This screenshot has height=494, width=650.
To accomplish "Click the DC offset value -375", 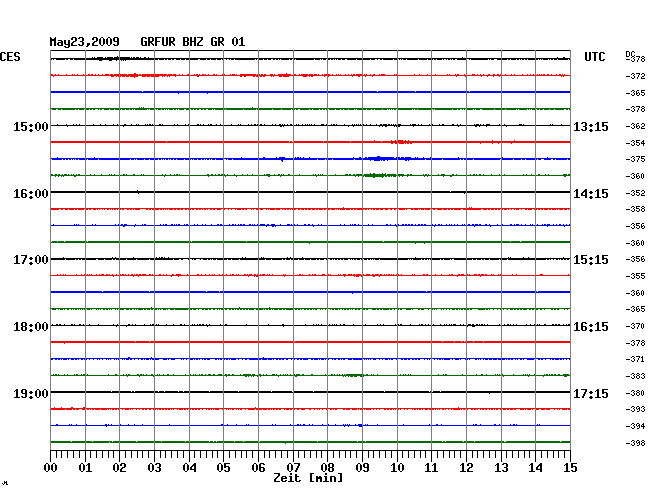I will pos(635,159).
